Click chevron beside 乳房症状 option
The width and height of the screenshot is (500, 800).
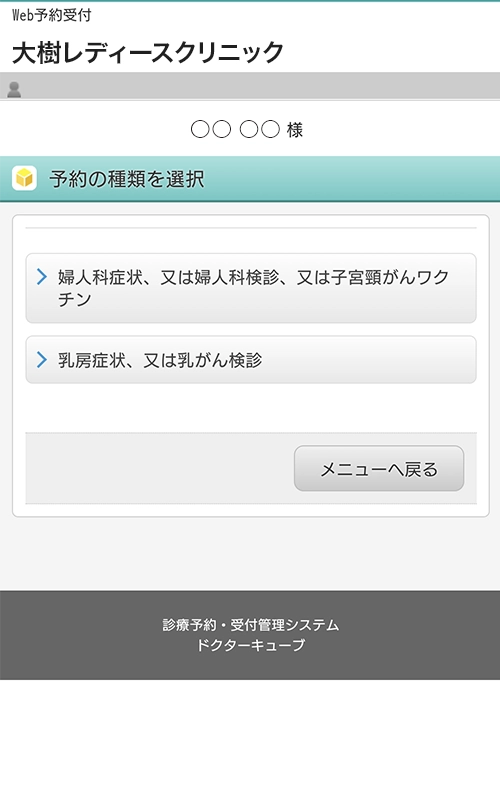(x=42, y=360)
